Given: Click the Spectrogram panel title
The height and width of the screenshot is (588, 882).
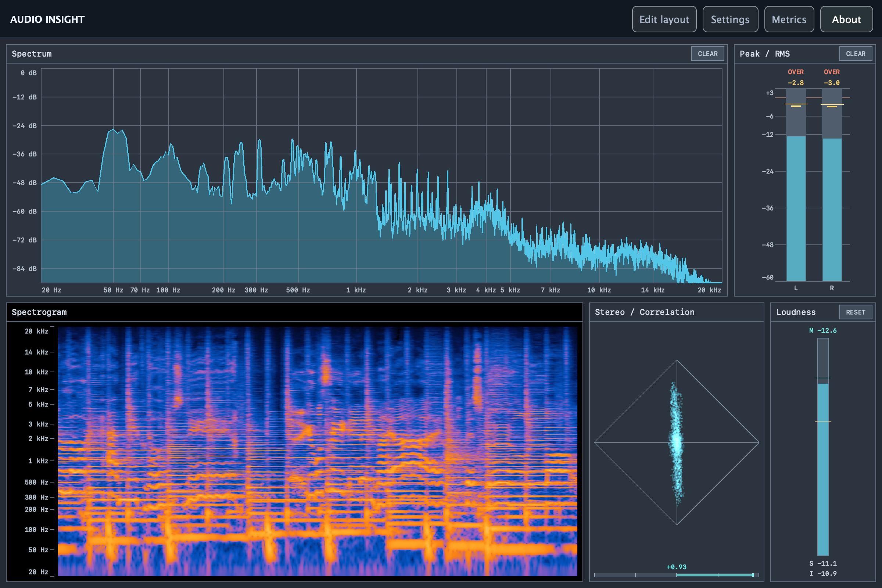Looking at the screenshot, I should tap(39, 312).
